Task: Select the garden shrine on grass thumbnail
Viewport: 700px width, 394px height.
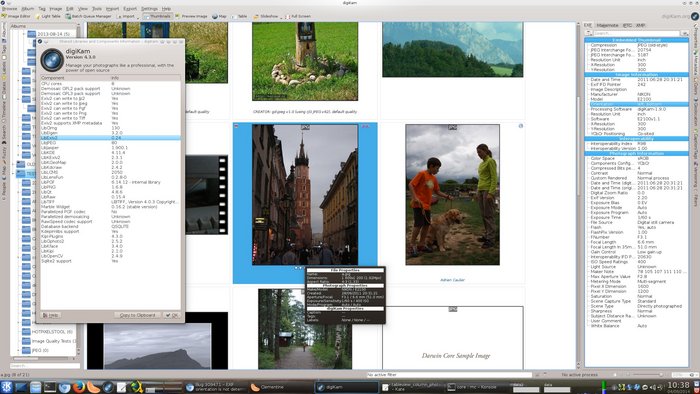Action: 305,61
